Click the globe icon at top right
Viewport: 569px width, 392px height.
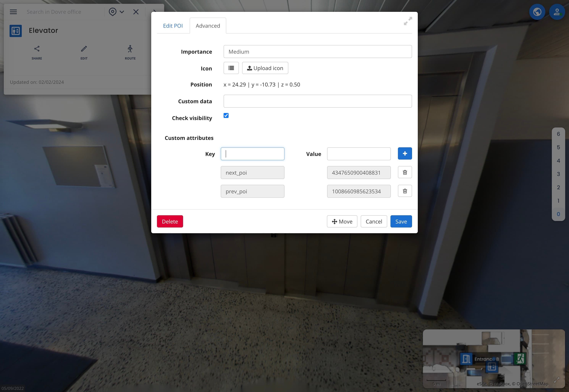[537, 12]
